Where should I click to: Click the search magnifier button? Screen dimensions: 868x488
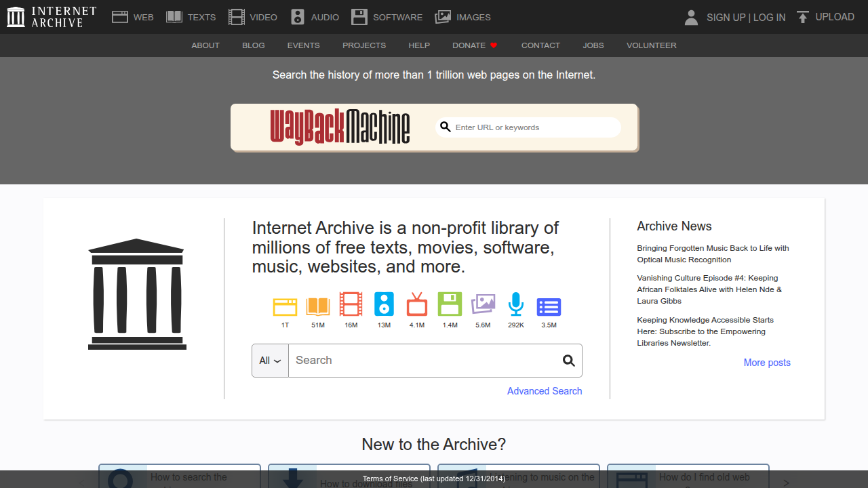click(569, 361)
